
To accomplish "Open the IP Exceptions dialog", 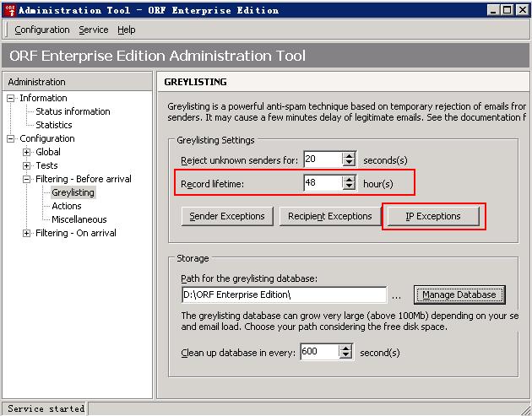I will pos(432,216).
